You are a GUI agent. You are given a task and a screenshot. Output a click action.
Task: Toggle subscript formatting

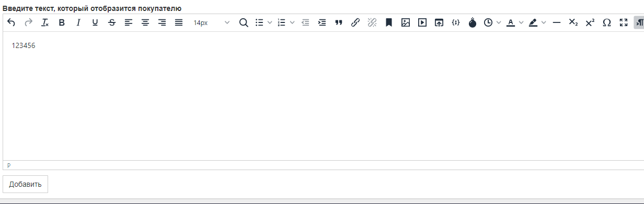(573, 22)
